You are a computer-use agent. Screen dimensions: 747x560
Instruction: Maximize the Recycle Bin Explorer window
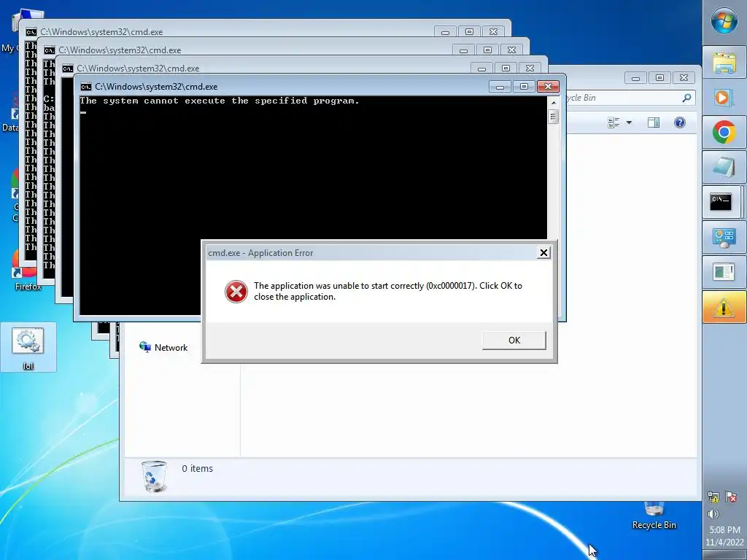659,77
